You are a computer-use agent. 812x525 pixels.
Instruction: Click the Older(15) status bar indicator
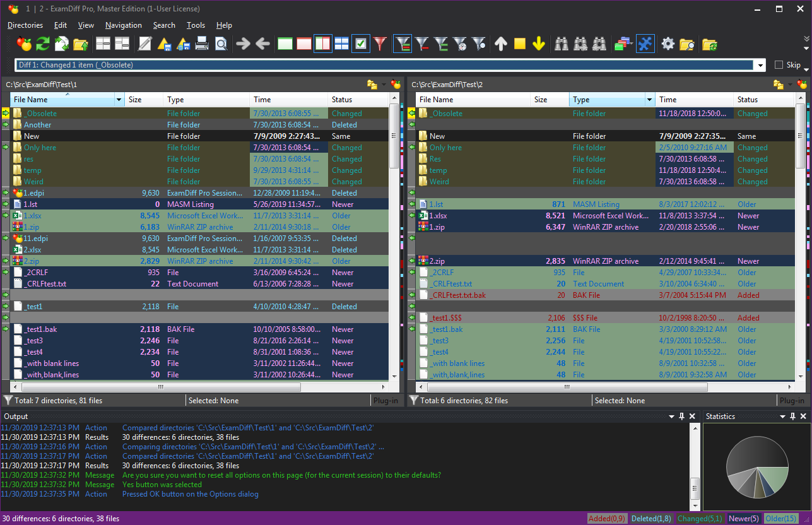click(781, 519)
